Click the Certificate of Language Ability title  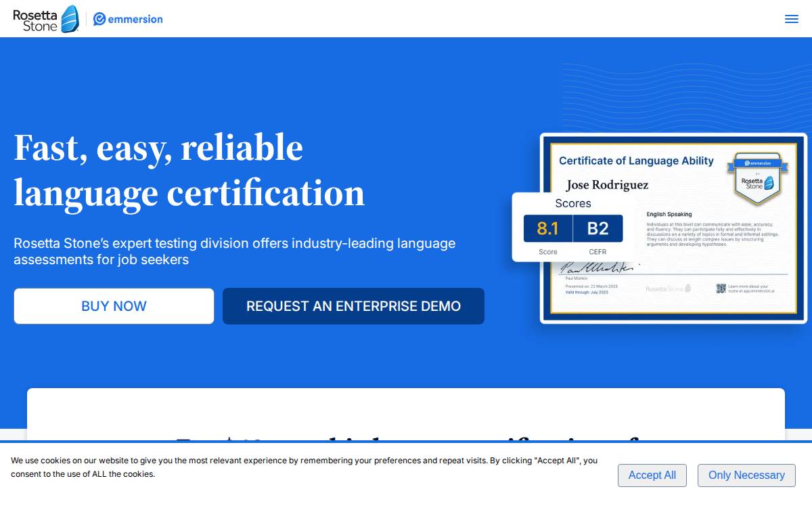pyautogui.click(x=636, y=161)
